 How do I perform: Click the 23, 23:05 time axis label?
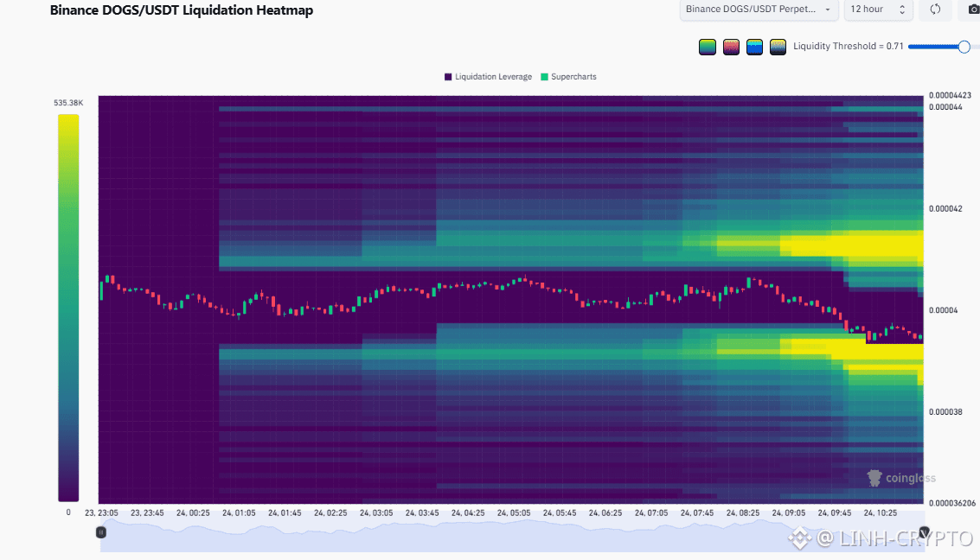tap(101, 513)
